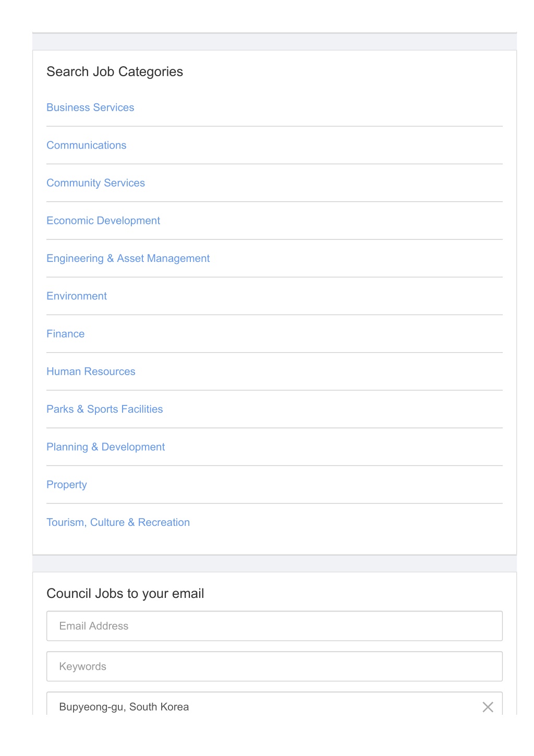Select Community Services category link
The height and width of the screenshot is (756, 534).
click(x=95, y=183)
